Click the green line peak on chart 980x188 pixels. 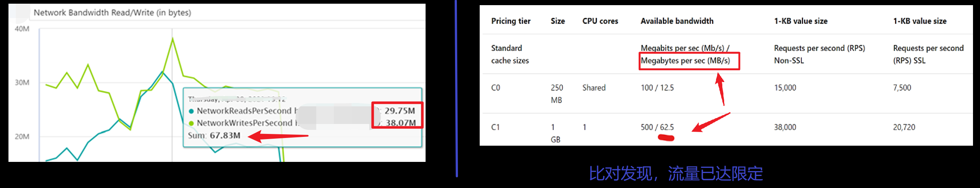click(173, 38)
